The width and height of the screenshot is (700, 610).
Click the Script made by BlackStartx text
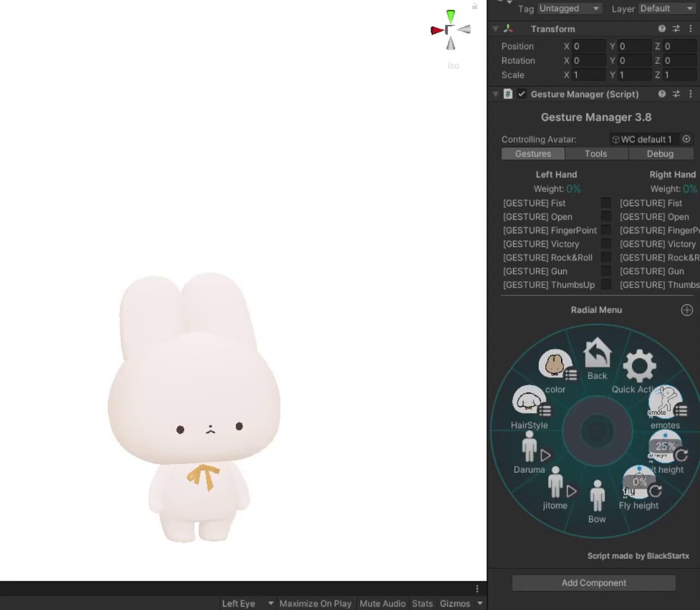638,556
